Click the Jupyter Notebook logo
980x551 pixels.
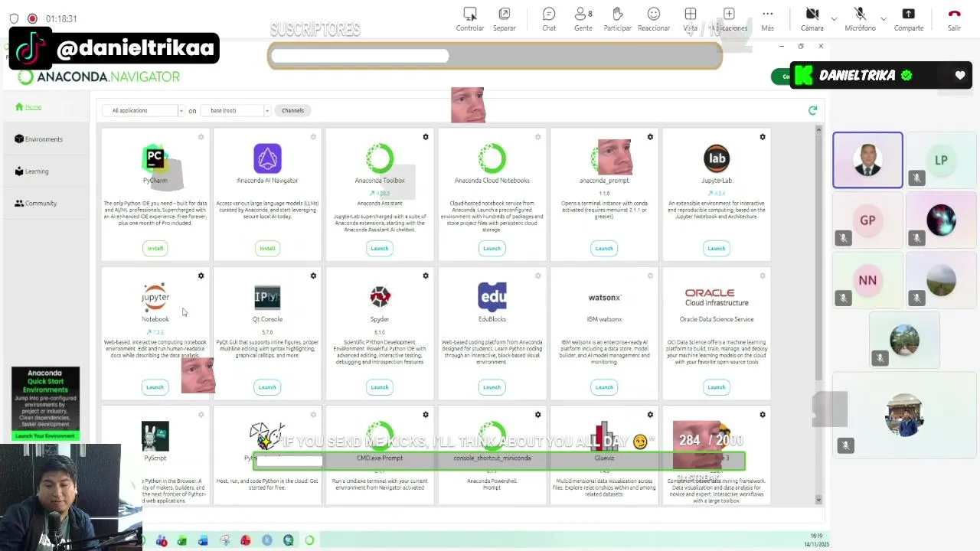155,297
